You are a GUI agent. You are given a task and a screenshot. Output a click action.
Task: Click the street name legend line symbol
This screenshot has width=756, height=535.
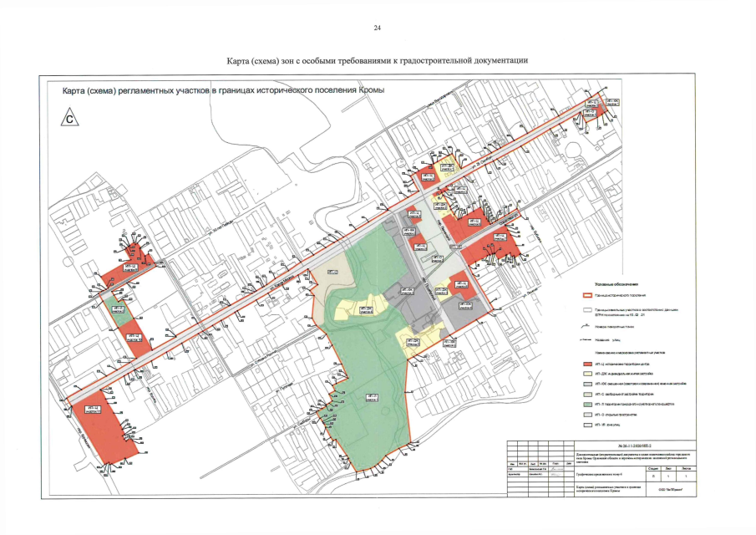[586, 340]
